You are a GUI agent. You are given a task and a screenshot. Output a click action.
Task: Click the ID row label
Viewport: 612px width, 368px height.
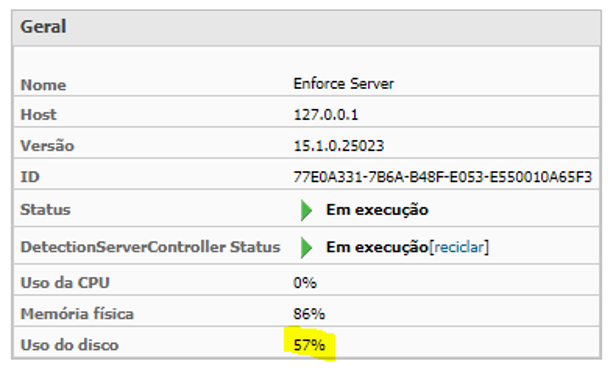(30, 177)
